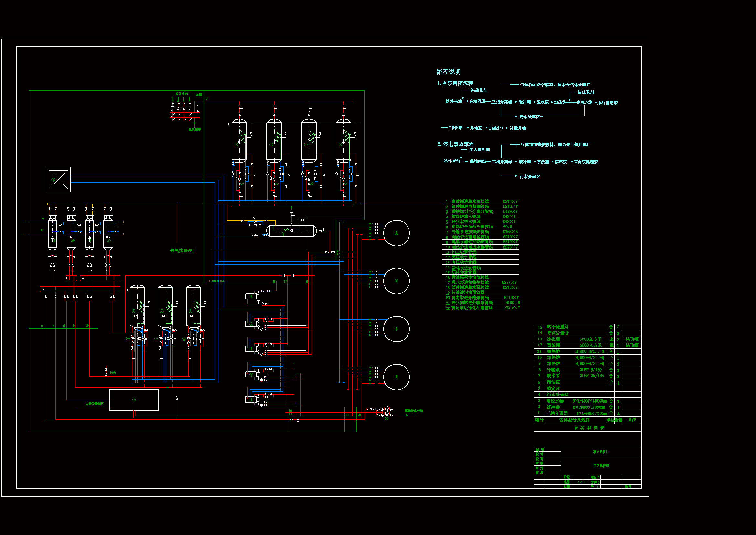Select the large white rectangle equipment block
Screen dimensions: 756x535
pyautogui.click(x=134, y=400)
